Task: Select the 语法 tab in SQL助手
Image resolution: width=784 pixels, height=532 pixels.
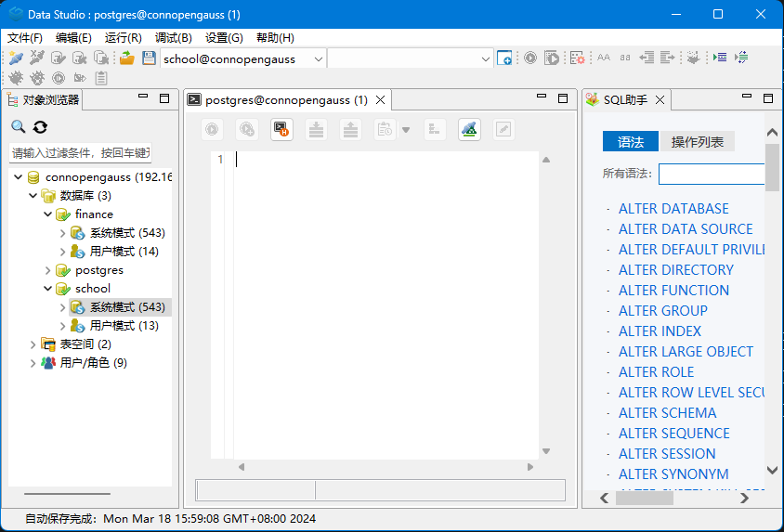Action: 631,142
